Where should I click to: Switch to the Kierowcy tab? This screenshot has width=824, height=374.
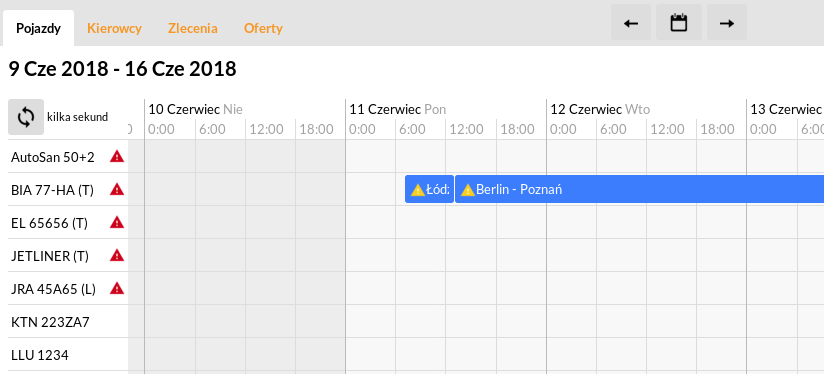coord(114,28)
